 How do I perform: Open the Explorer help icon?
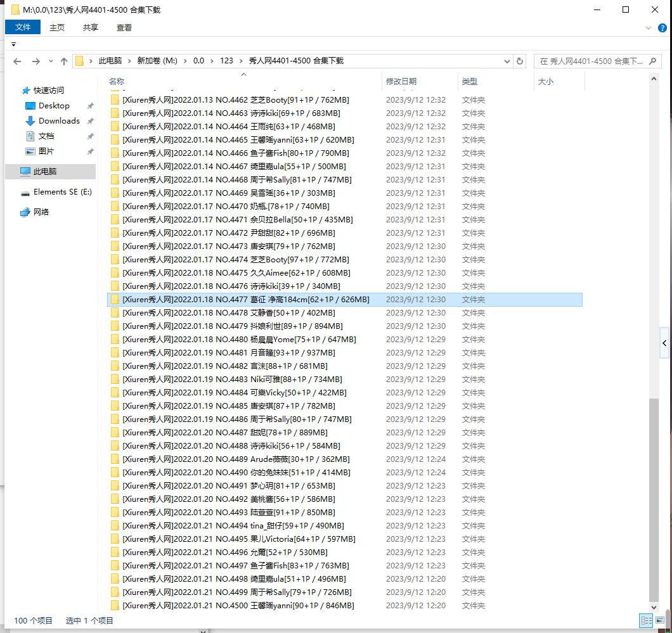[662, 28]
